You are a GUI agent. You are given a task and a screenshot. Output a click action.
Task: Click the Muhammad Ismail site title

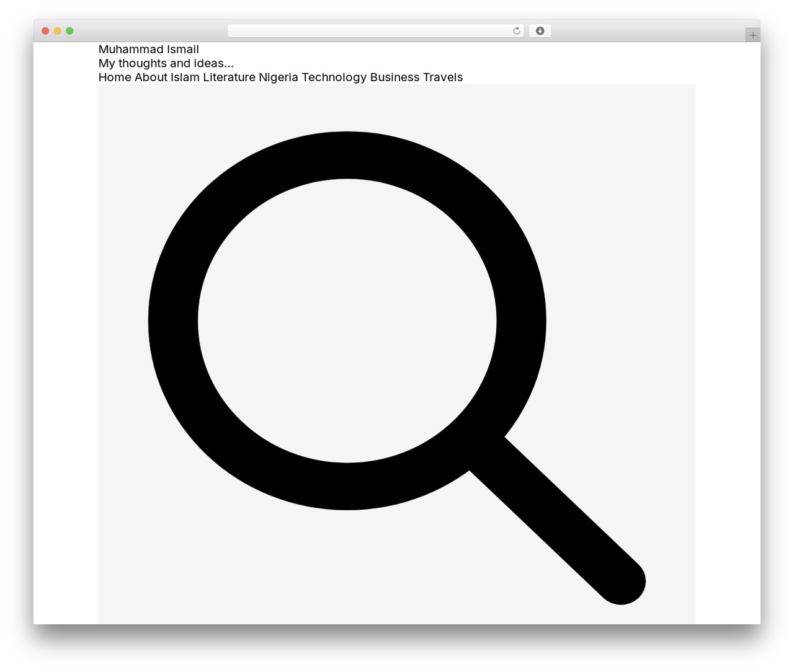coord(149,50)
